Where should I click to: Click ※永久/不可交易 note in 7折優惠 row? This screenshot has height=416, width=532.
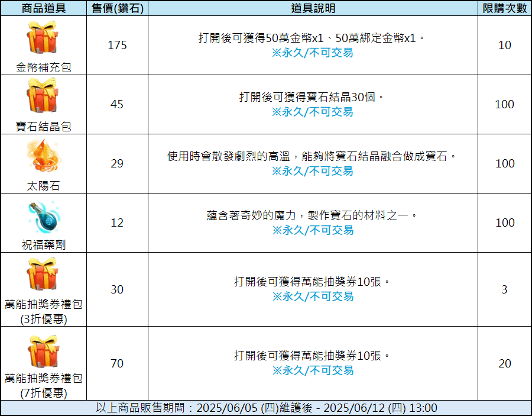pyautogui.click(x=313, y=370)
